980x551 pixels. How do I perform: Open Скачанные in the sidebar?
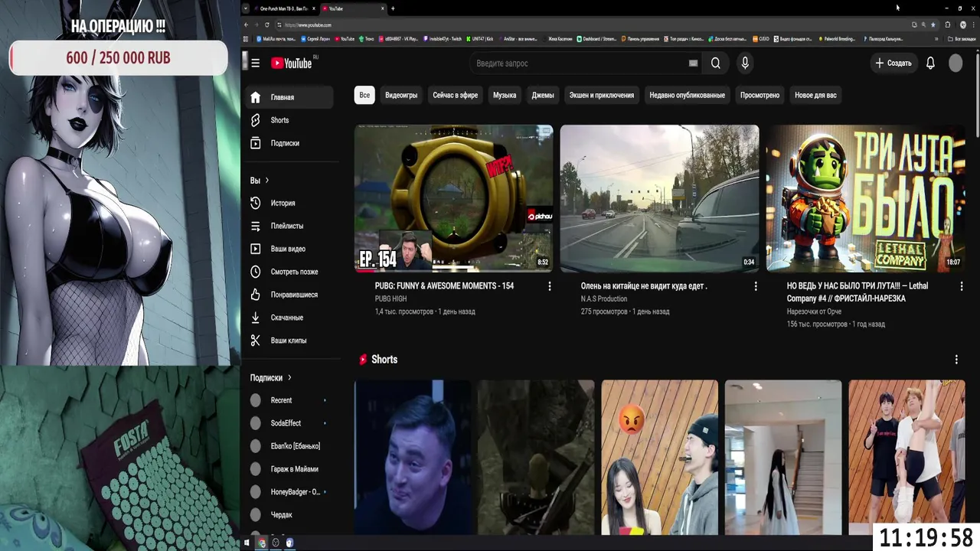pos(289,318)
